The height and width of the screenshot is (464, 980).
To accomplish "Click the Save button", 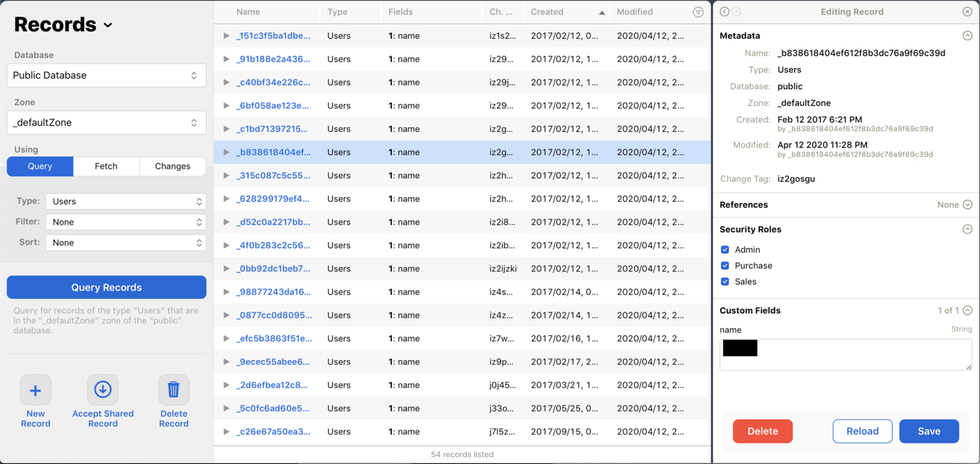I will click(x=929, y=431).
